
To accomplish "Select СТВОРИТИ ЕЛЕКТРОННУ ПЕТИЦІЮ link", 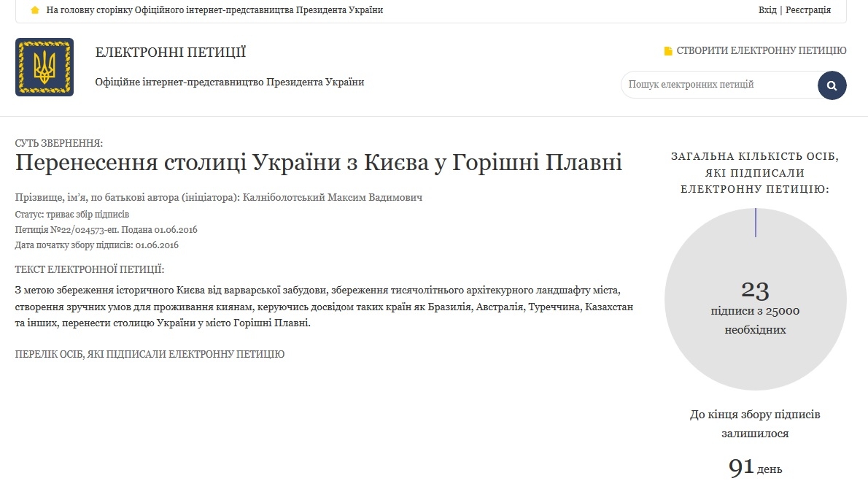I will coord(761,51).
